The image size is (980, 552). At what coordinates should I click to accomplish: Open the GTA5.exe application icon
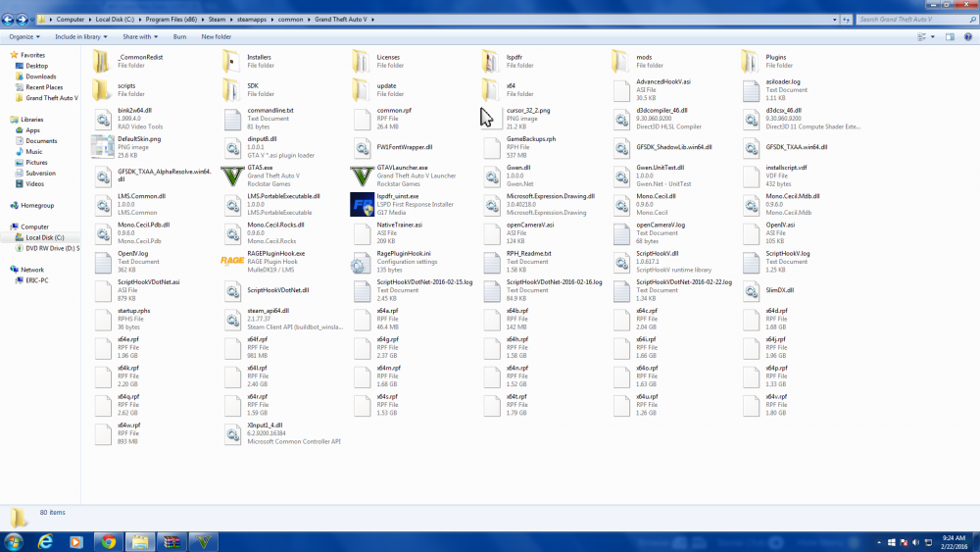[x=232, y=176]
